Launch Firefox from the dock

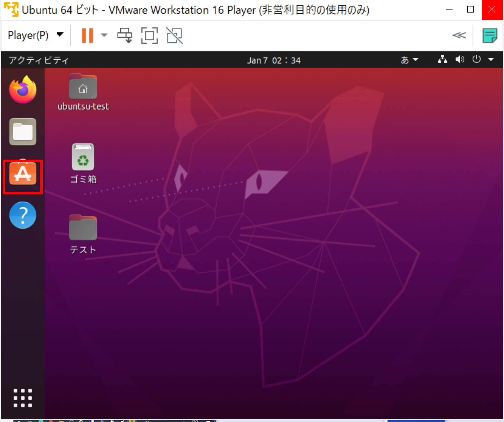point(23,90)
